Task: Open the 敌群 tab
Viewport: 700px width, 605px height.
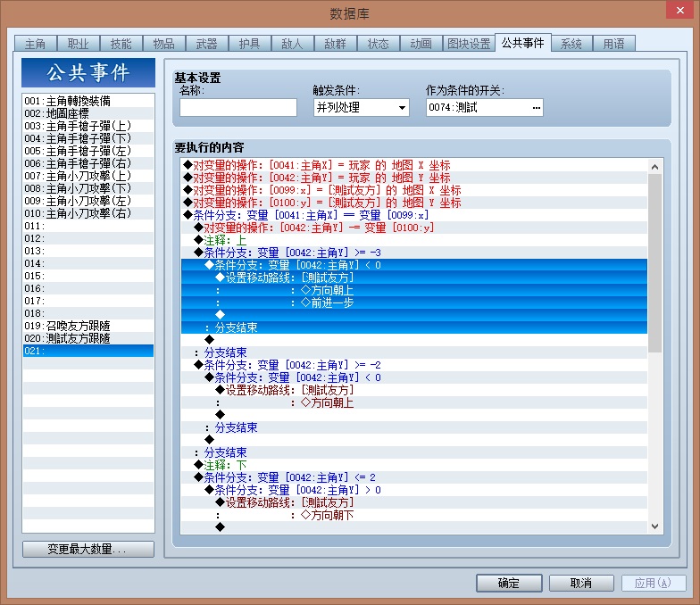Action: 336,44
